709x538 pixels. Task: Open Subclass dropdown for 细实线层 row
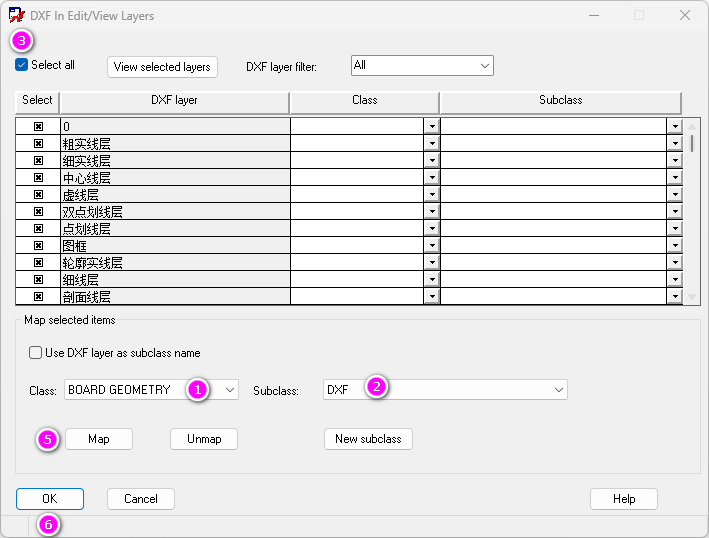click(x=675, y=160)
